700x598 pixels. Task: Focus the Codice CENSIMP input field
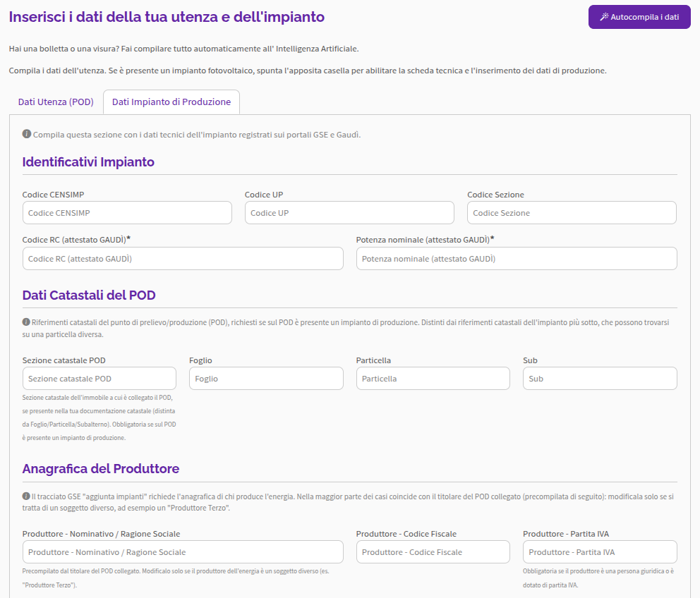[127, 213]
